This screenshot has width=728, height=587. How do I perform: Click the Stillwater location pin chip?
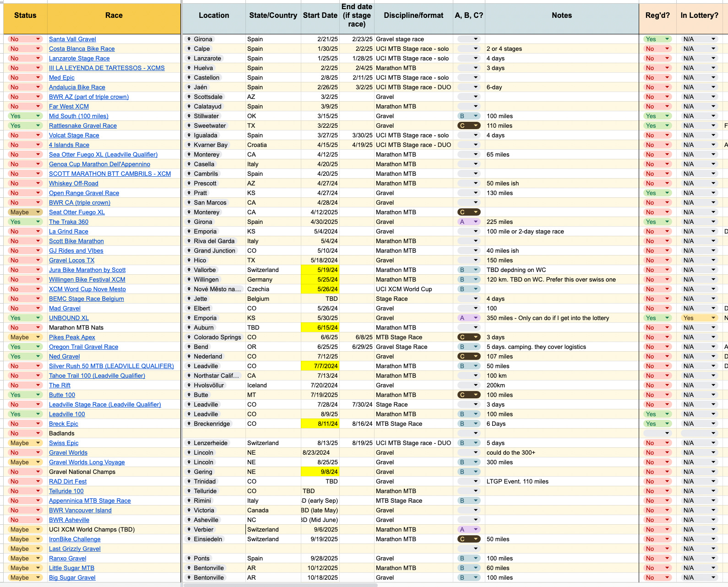(202, 116)
